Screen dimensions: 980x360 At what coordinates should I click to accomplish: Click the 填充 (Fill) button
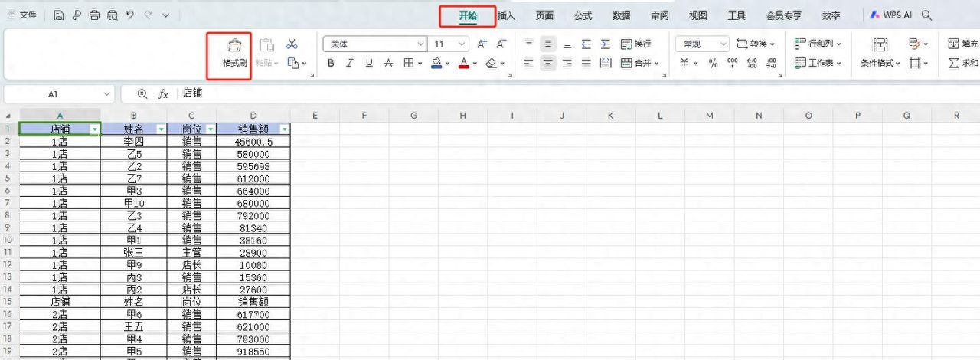coord(963,44)
